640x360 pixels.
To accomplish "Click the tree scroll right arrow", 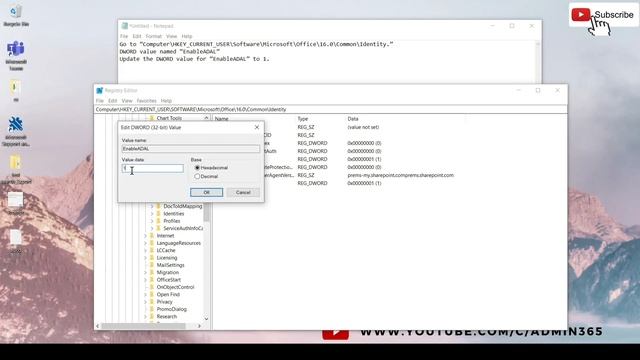I will click(199, 326).
